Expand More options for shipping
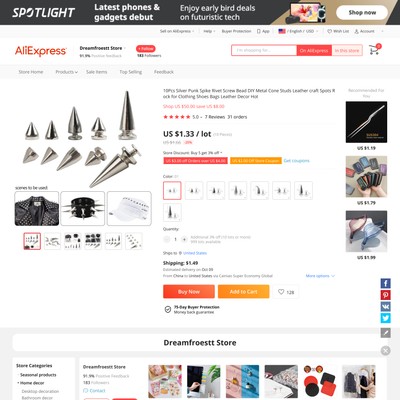 pyautogui.click(x=320, y=276)
